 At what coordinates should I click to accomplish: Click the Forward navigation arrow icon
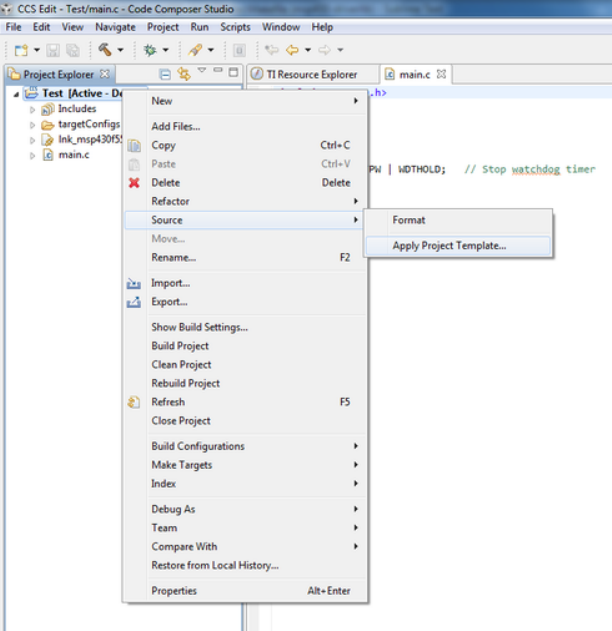pyautogui.click(x=324, y=50)
